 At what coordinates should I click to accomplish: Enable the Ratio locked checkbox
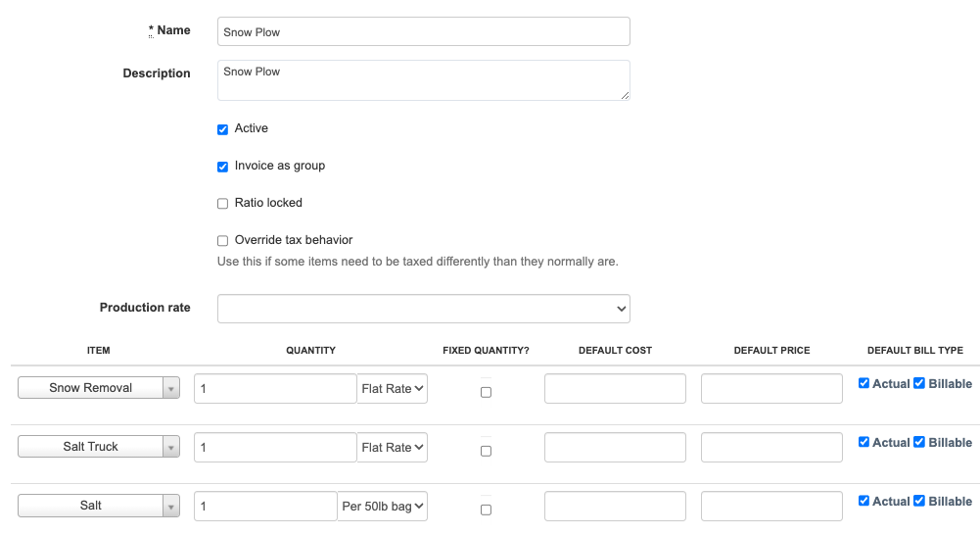(x=223, y=204)
